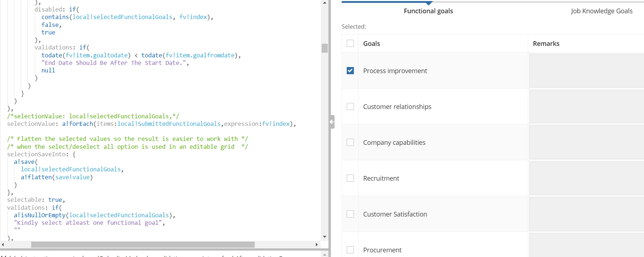The height and width of the screenshot is (257, 644).
Task: Click the 'Customer Satisfaction' goal text
Action: click(395, 214)
